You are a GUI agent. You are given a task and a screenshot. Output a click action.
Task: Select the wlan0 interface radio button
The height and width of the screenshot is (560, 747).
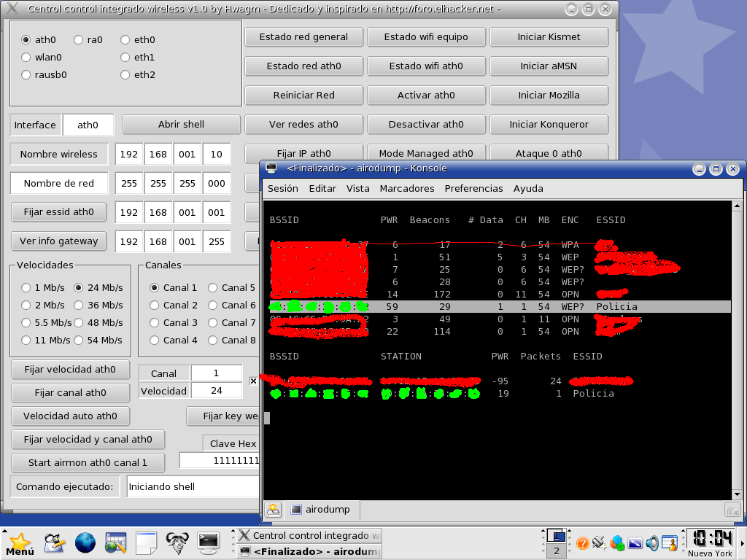(26, 58)
